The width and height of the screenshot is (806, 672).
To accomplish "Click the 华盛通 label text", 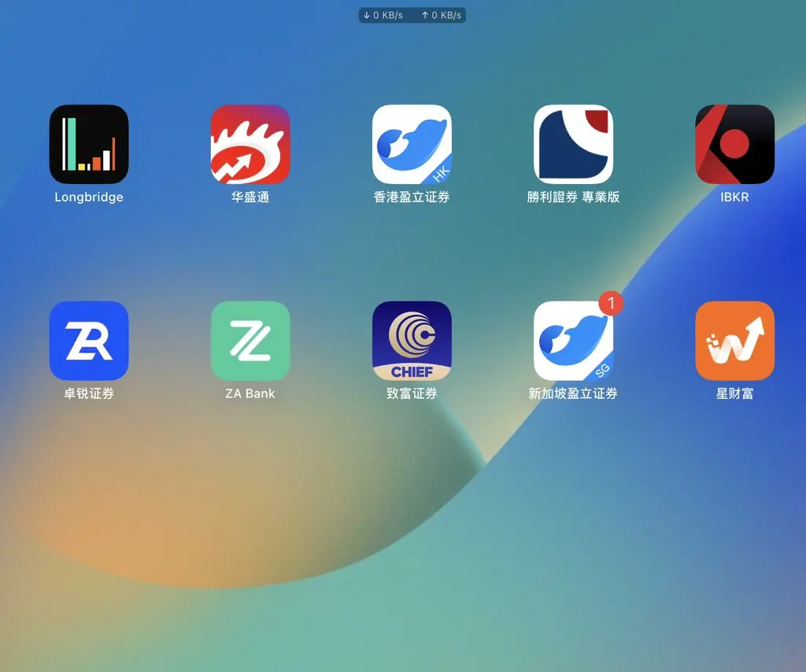I will pos(250,197).
